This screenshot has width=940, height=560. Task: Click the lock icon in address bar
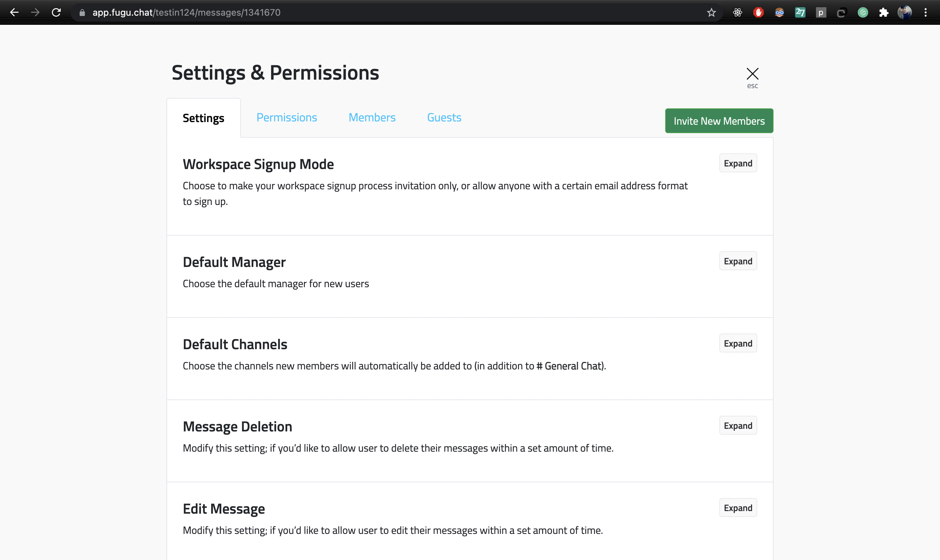pos(82,12)
